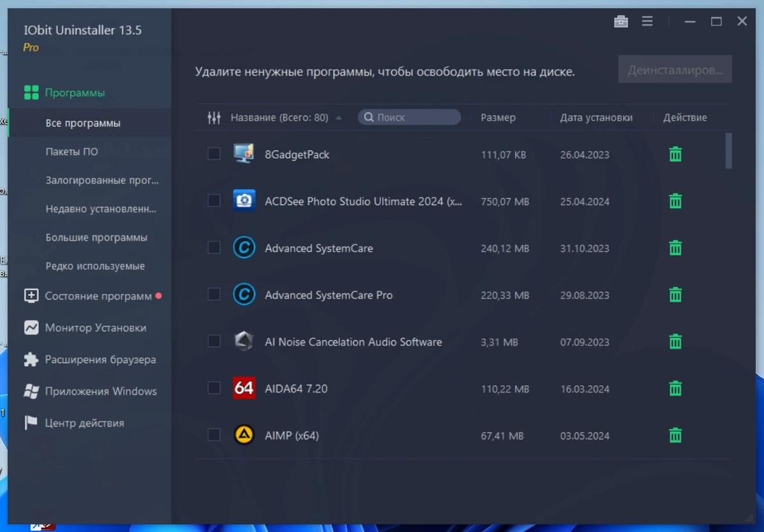Click the Расширения браузера puzzle icon
The image size is (764, 532).
31,360
